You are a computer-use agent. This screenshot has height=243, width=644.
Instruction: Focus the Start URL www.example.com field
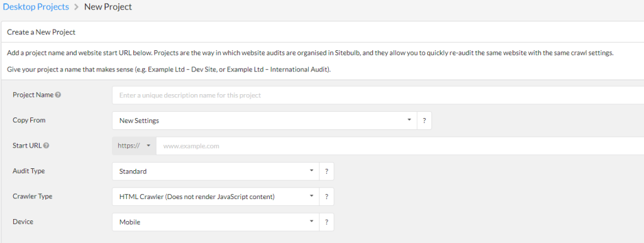coord(400,146)
